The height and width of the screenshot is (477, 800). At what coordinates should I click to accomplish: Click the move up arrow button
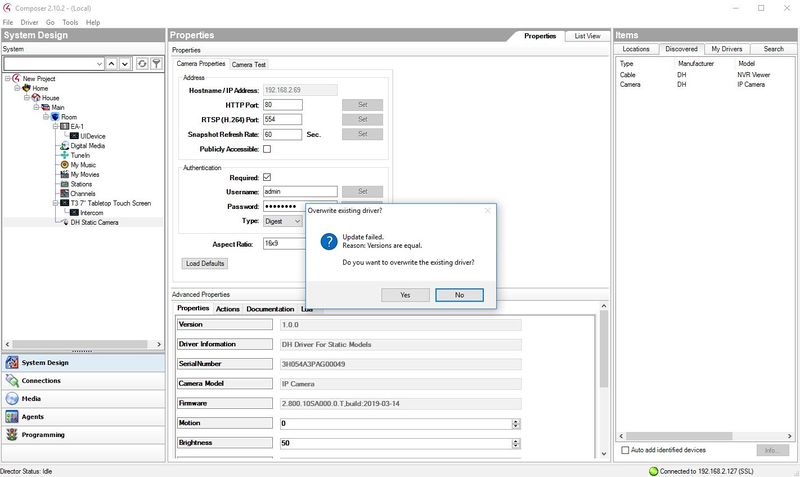coord(111,64)
